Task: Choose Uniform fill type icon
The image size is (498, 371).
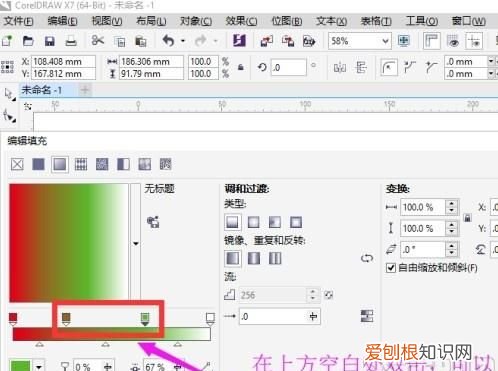Action: (38, 164)
